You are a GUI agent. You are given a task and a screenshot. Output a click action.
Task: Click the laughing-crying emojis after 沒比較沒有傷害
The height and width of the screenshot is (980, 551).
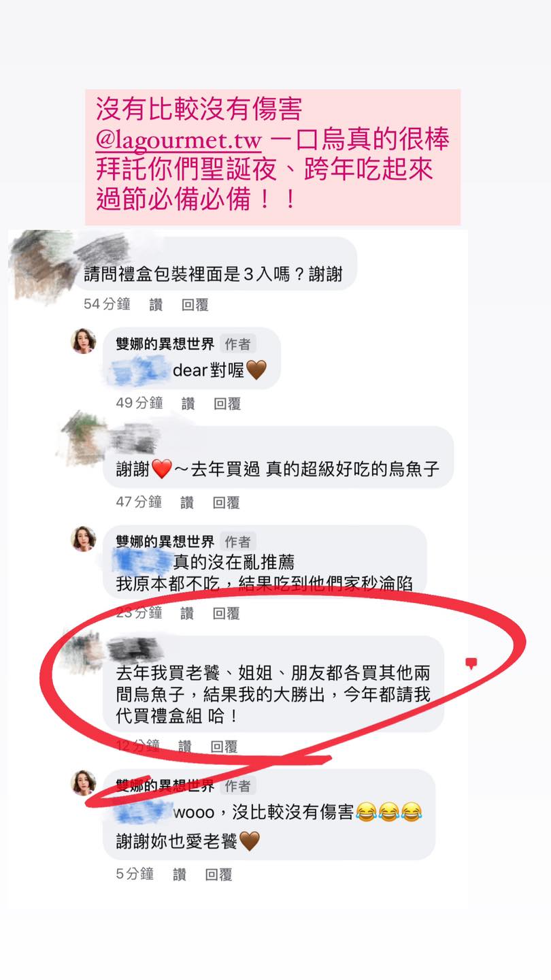(389, 812)
